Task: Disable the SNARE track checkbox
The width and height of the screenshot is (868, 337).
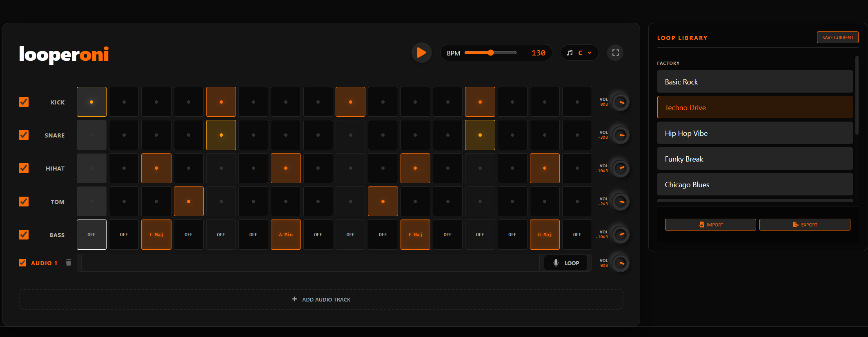Action: click(24, 135)
